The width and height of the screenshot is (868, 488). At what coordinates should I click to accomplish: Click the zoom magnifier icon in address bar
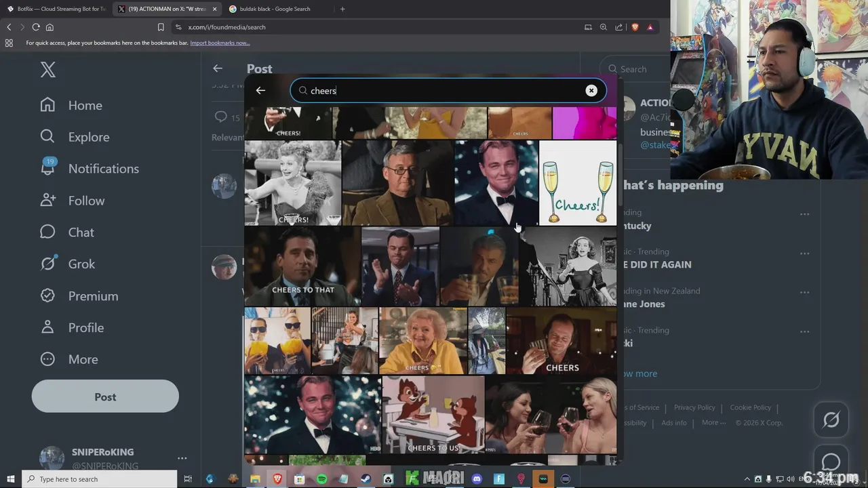coord(603,27)
